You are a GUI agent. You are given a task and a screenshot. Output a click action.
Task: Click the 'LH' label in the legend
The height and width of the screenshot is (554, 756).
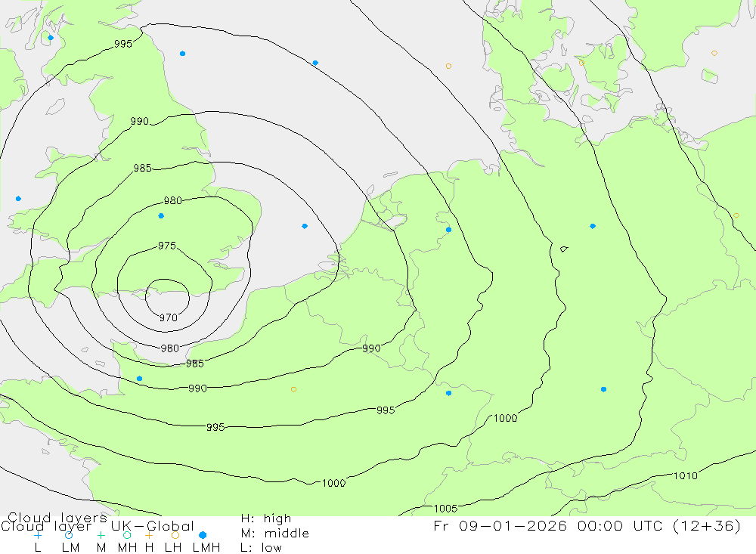point(172,548)
